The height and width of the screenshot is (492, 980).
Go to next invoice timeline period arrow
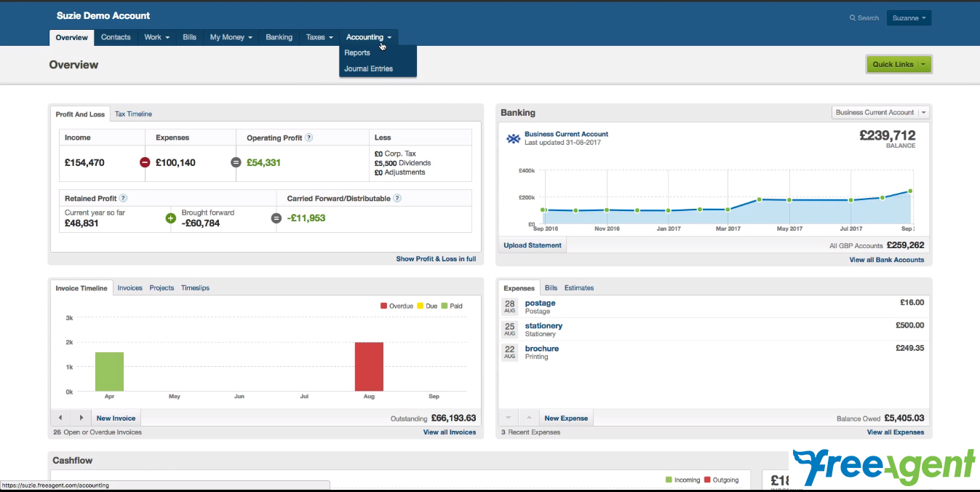coord(81,418)
